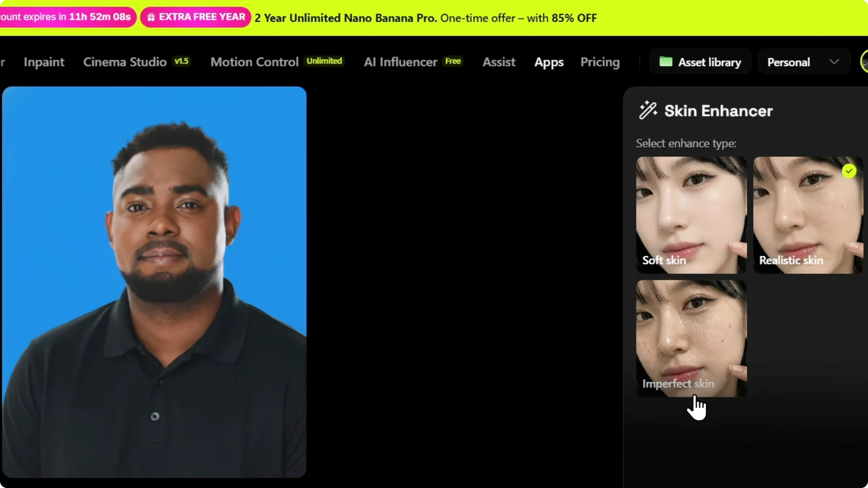Image resolution: width=868 pixels, height=488 pixels.
Task: Click the EXTRA FREE YEAR promo button
Action: click(195, 17)
